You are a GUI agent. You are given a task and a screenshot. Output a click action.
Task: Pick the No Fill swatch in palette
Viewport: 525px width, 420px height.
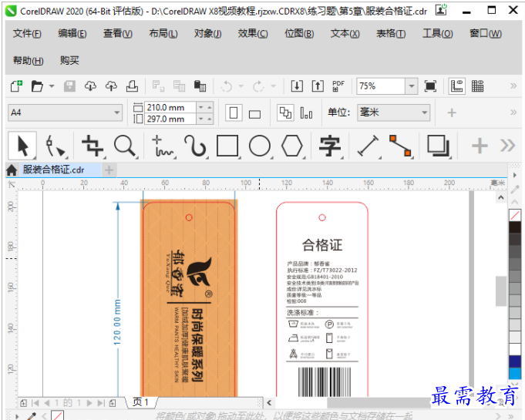515,215
